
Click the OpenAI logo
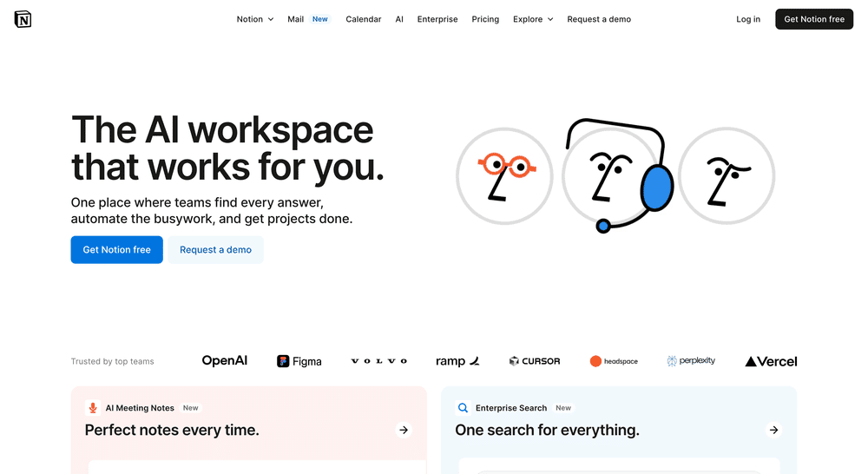[x=224, y=361]
